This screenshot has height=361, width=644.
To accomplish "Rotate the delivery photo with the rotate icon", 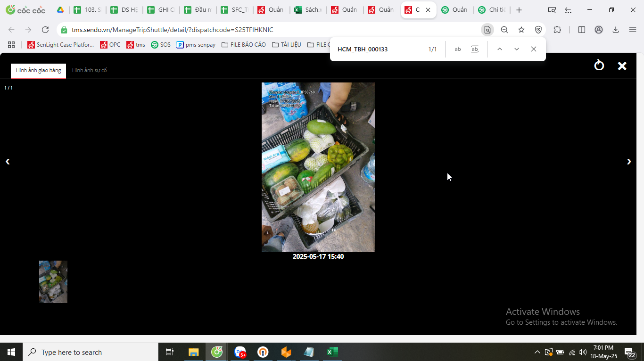I will point(599,65).
